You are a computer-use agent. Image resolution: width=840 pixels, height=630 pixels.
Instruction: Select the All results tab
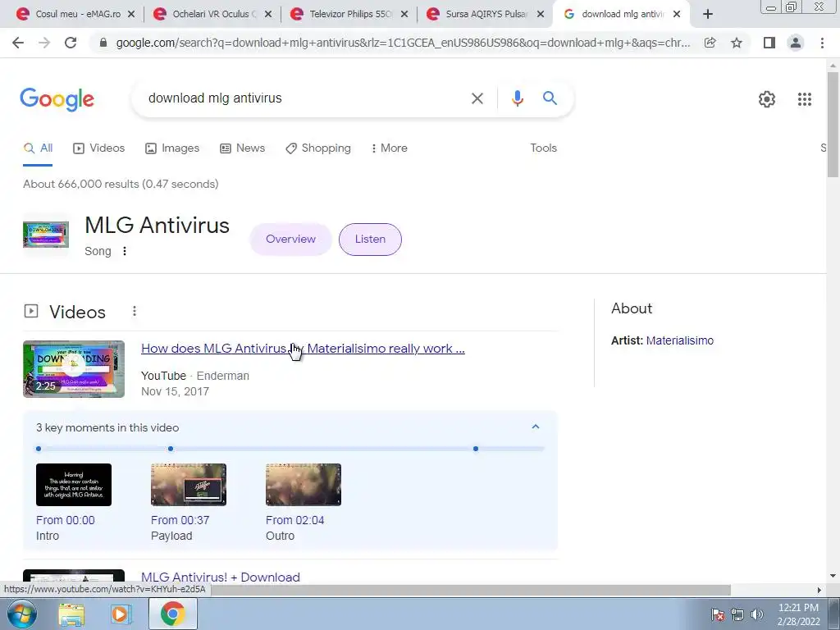tap(38, 148)
